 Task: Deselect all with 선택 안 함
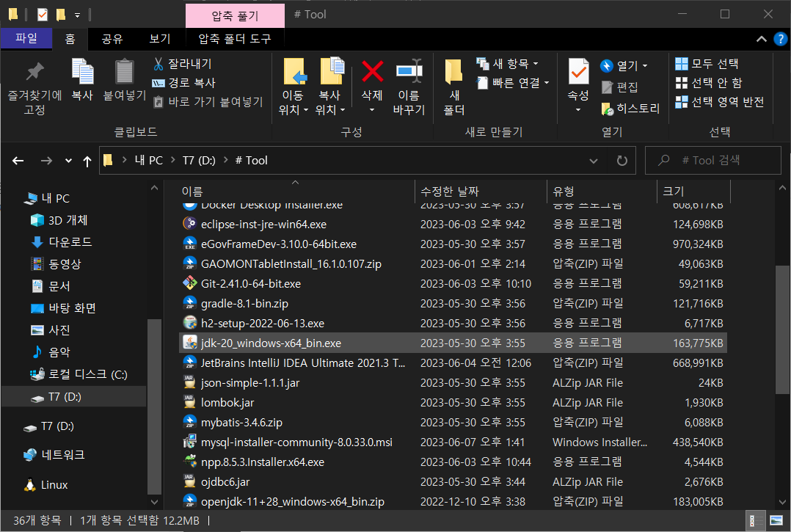(x=709, y=83)
